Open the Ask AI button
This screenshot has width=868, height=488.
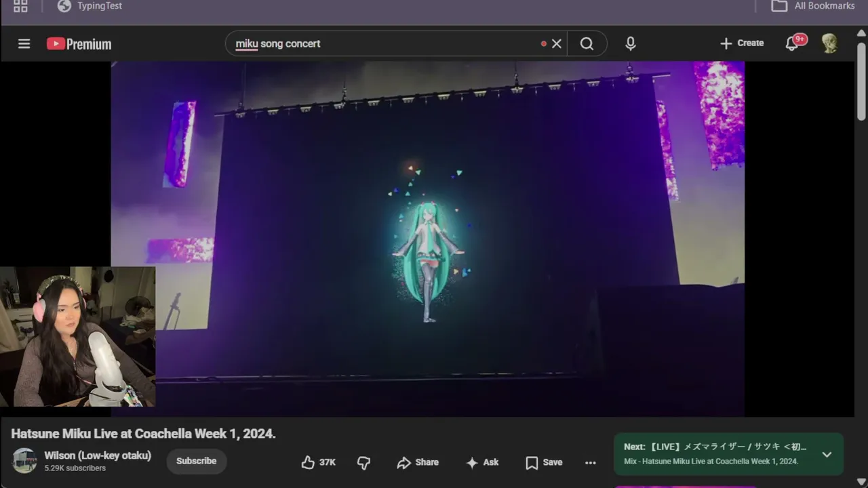coord(482,462)
